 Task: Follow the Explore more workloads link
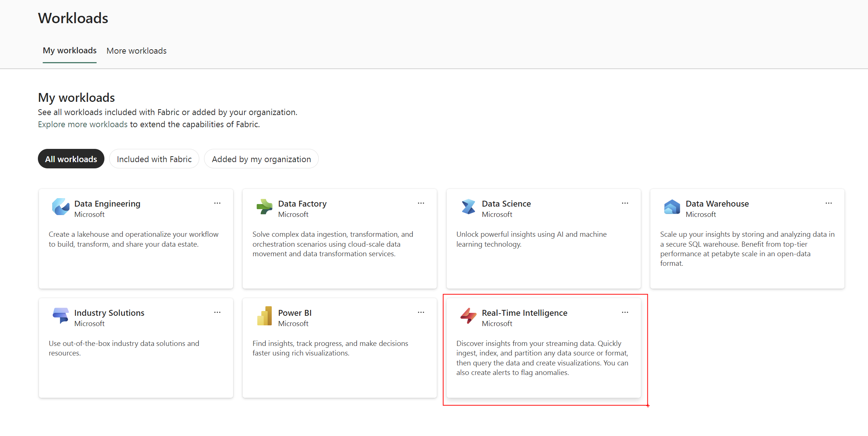pyautogui.click(x=83, y=125)
